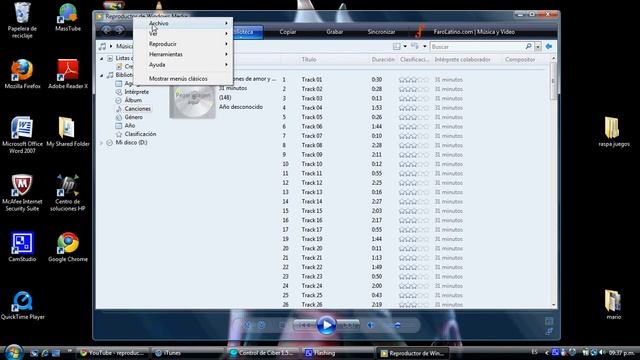Viewport: 640px width, 360px height.
Task: Select Mi disco (D:) in the tree
Action: 131,142
